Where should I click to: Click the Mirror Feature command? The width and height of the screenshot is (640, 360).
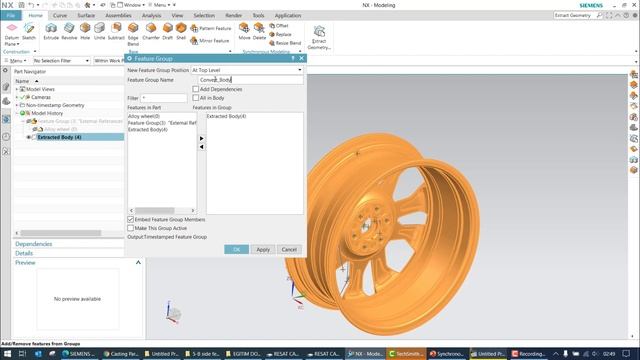pyautogui.click(x=210, y=40)
